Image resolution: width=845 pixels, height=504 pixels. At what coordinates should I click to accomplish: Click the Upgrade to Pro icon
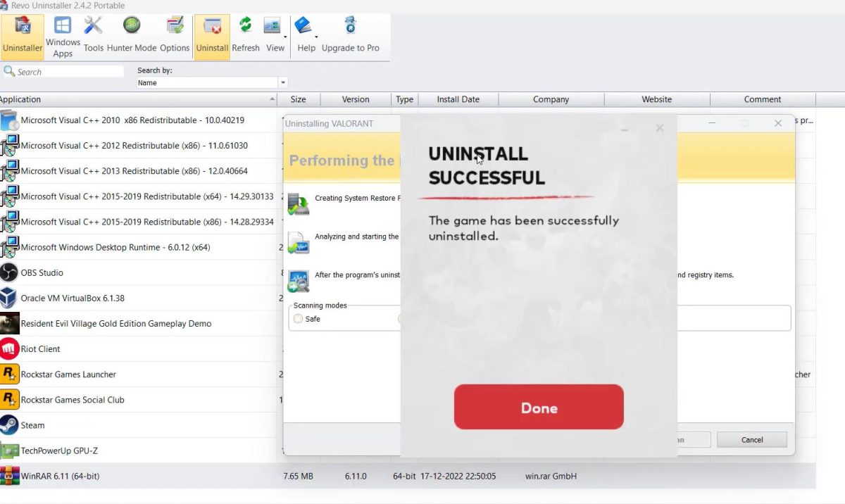[x=350, y=37]
